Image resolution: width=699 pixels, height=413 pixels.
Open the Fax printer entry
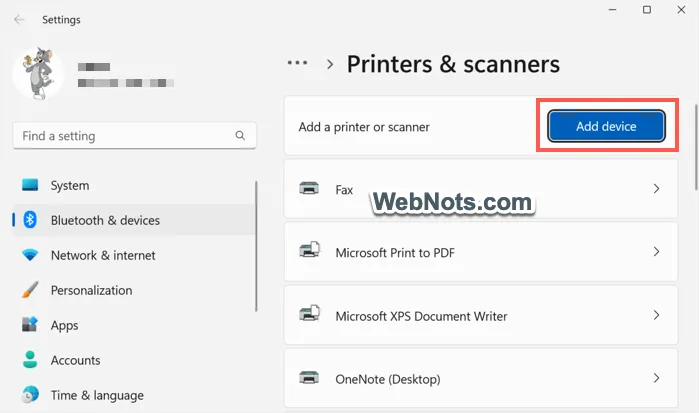tap(481, 189)
